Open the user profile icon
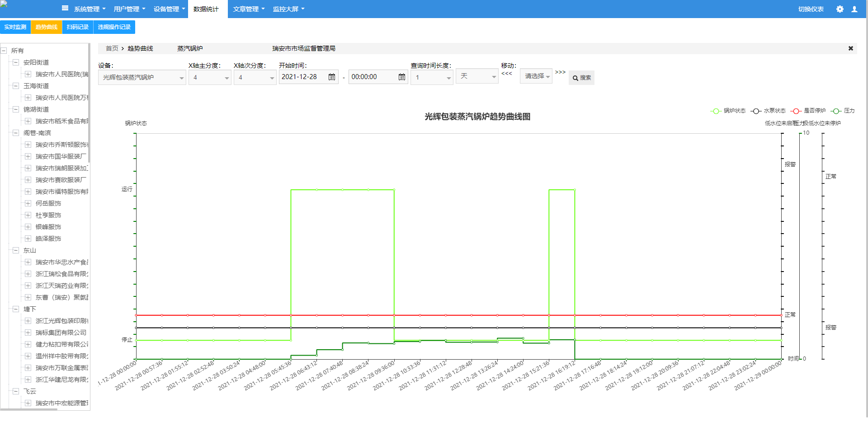Screen dimensions: 868x422 [854, 9]
